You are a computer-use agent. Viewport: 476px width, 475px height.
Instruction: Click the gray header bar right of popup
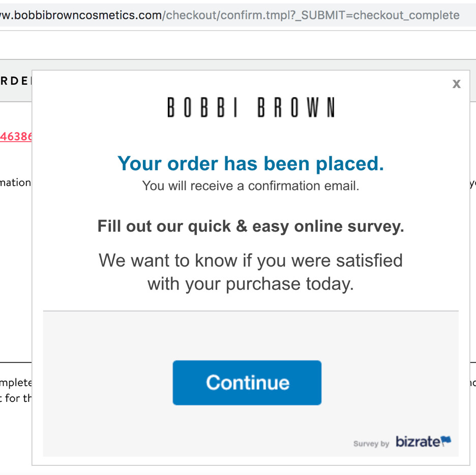click(473, 80)
